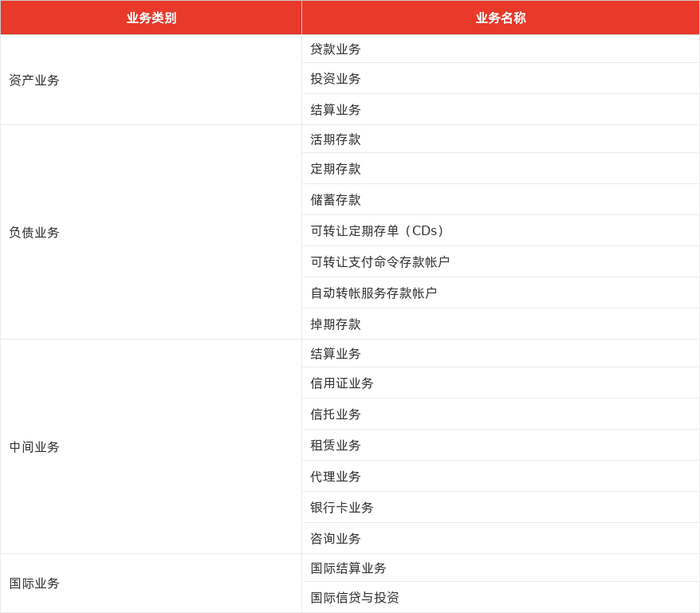Click the 定期存款 row
Screen dimensions: 700x613
[501, 169]
